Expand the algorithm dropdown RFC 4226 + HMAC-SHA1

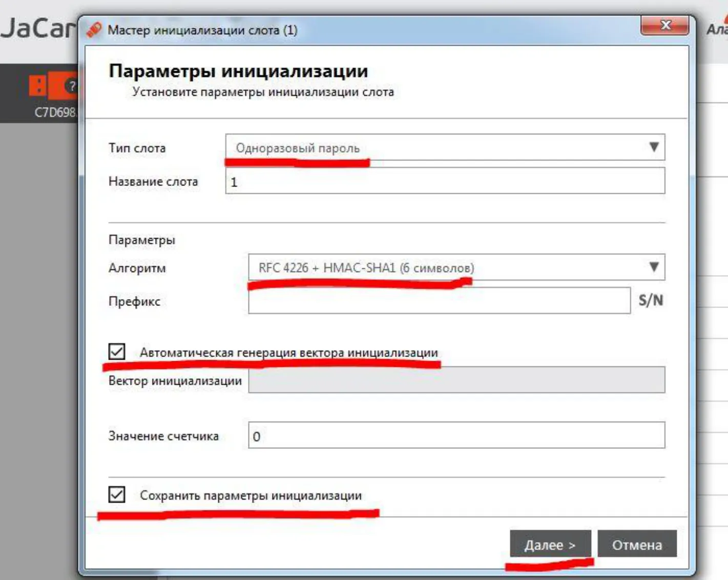(456, 267)
